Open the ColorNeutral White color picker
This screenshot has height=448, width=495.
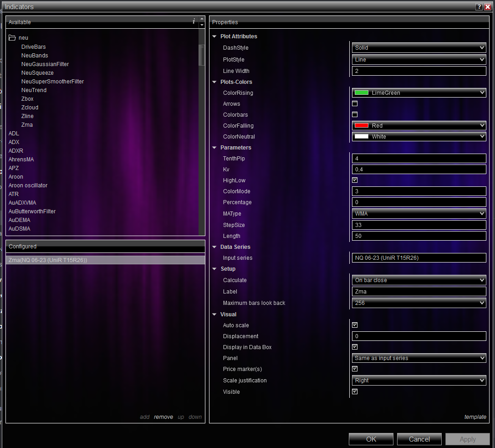pos(419,136)
